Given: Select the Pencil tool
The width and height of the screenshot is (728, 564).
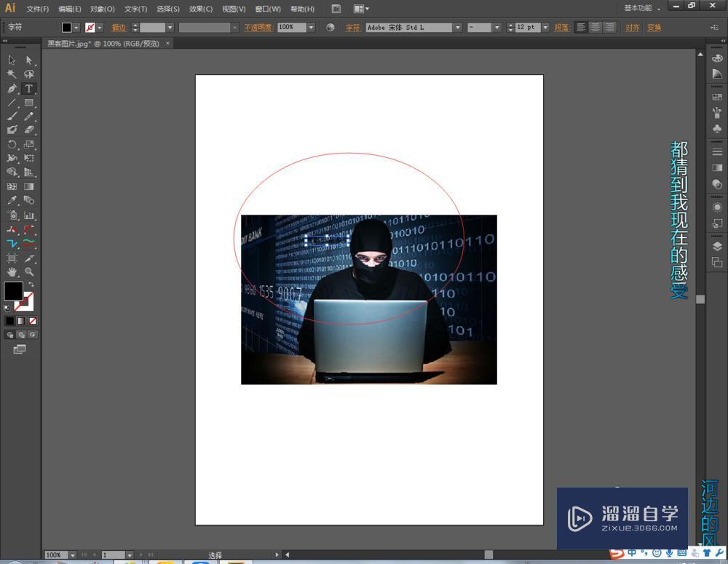Looking at the screenshot, I should (x=29, y=116).
